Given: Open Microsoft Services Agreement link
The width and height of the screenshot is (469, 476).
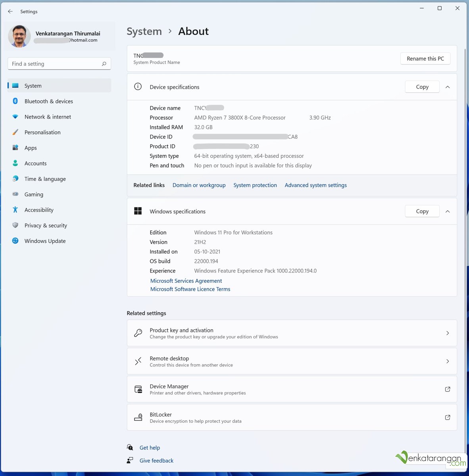Looking at the screenshot, I should (186, 281).
